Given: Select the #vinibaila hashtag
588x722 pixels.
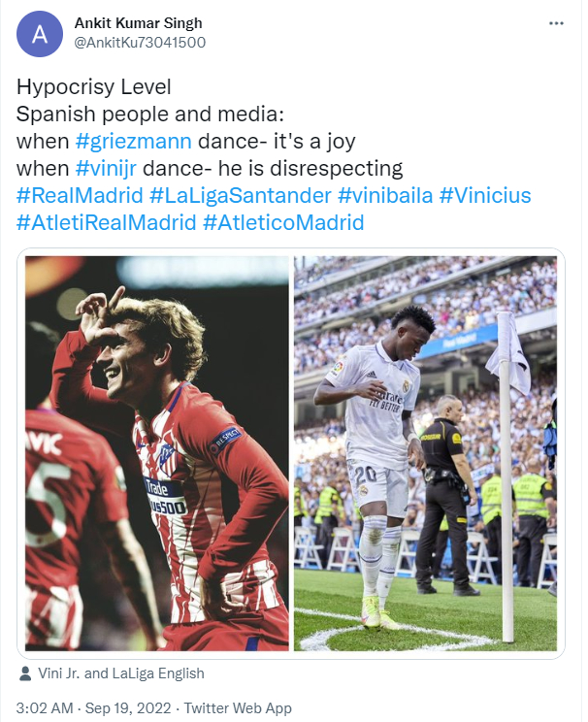Looking at the screenshot, I should pyautogui.click(x=385, y=195).
